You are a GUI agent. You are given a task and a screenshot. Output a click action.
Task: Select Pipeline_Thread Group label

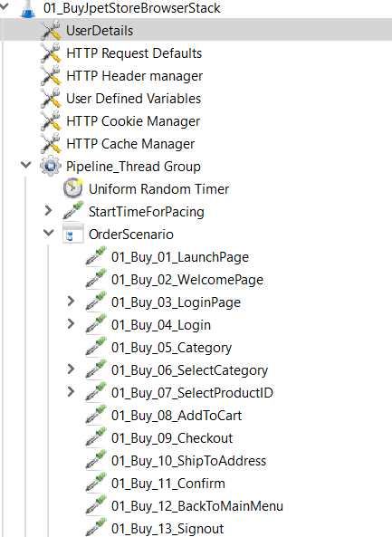click(133, 167)
